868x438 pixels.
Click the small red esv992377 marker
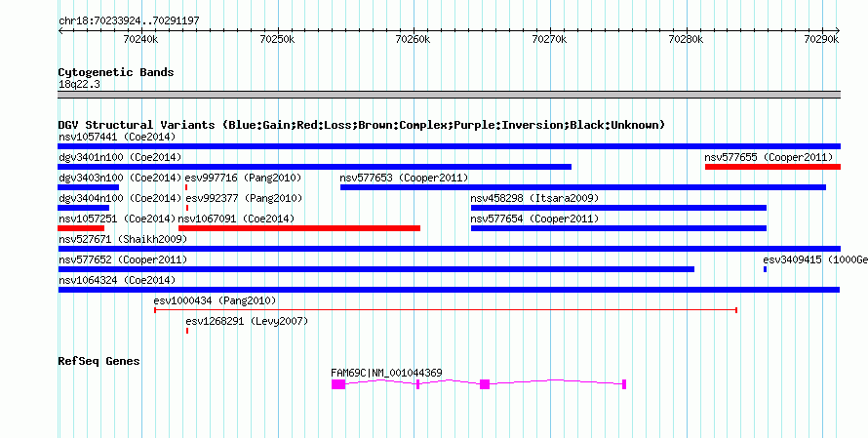click(187, 208)
